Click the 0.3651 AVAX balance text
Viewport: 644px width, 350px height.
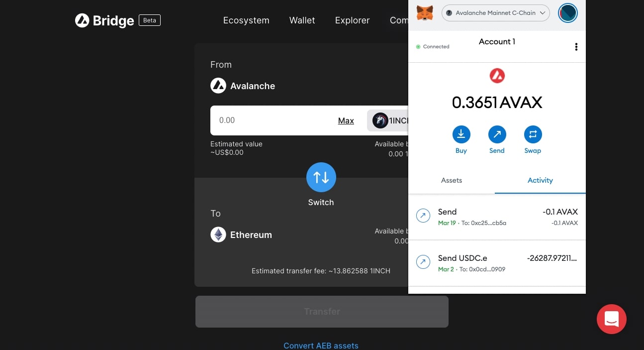point(497,103)
